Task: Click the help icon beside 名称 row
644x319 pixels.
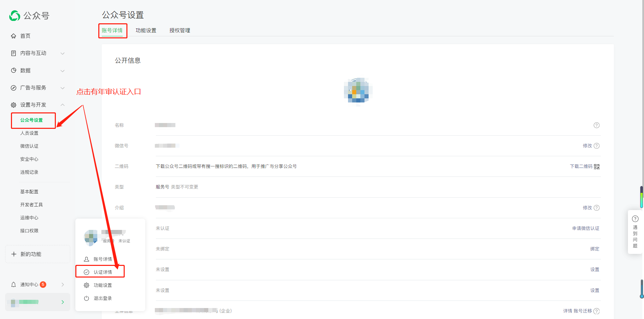Action: click(x=596, y=125)
